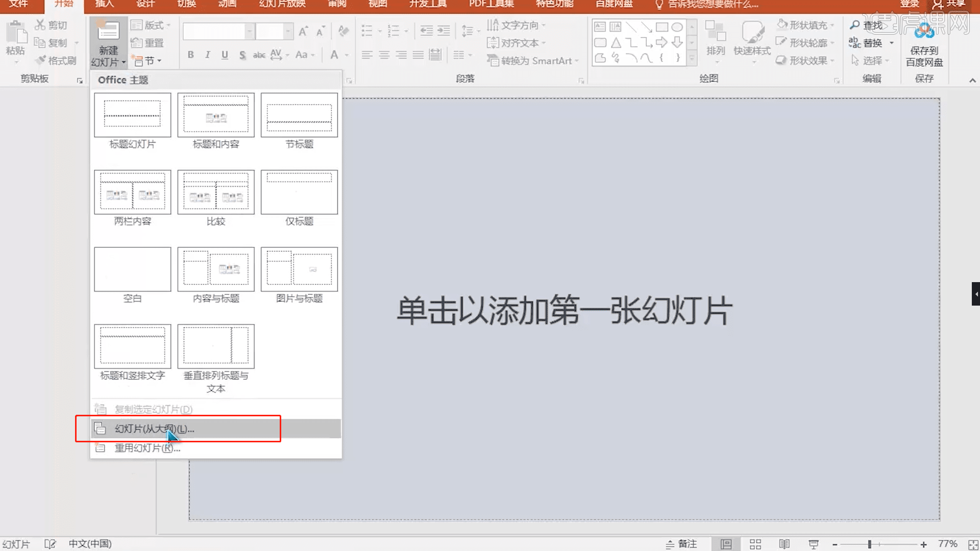The width and height of the screenshot is (980, 551).
Task: Click the Copy (复制) icon
Action: click(40, 42)
